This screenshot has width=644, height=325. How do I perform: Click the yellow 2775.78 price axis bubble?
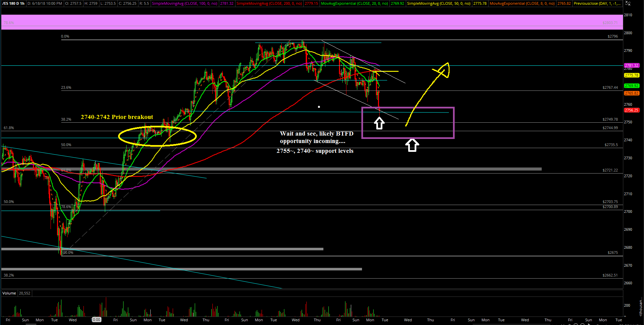pos(631,75)
